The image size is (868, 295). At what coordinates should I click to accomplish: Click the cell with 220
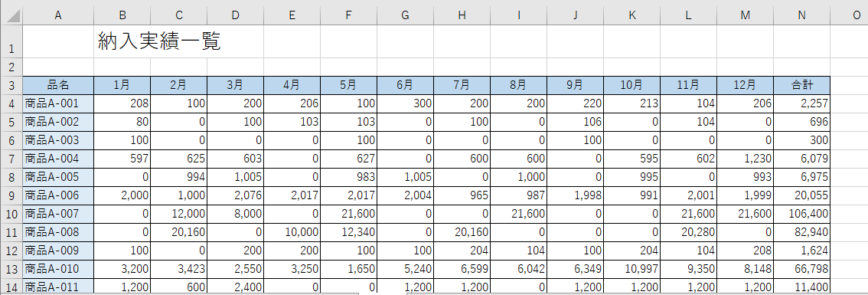(x=575, y=103)
